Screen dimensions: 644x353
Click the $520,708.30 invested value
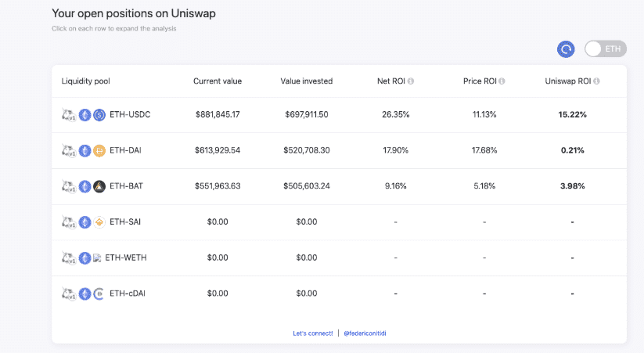tap(307, 150)
